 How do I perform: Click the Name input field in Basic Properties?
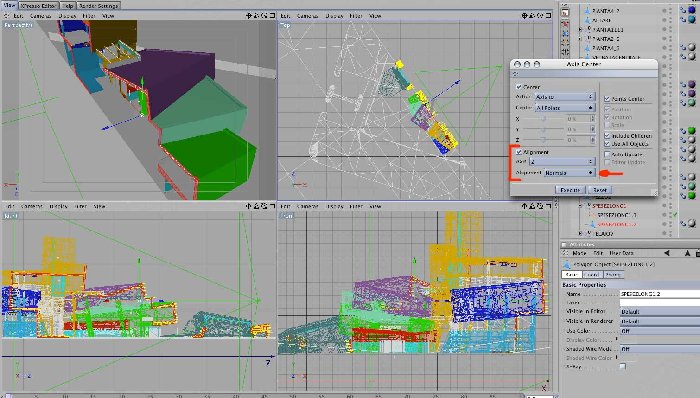click(x=660, y=294)
